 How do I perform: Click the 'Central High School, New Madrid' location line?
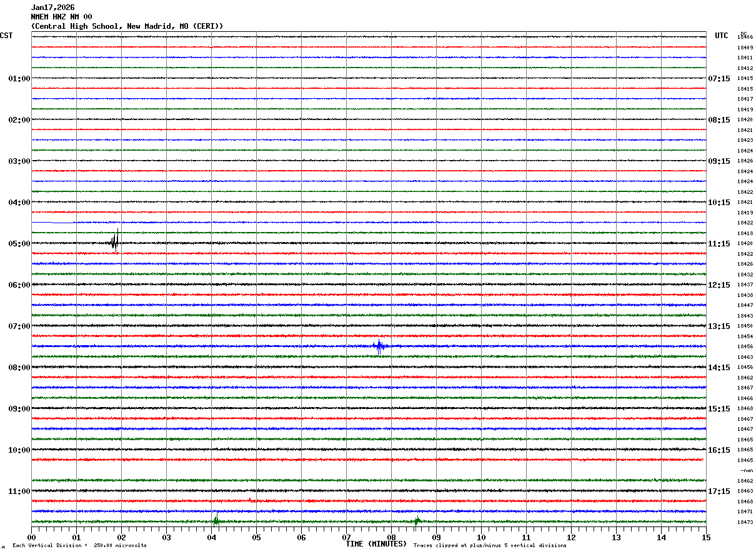pyautogui.click(x=127, y=26)
